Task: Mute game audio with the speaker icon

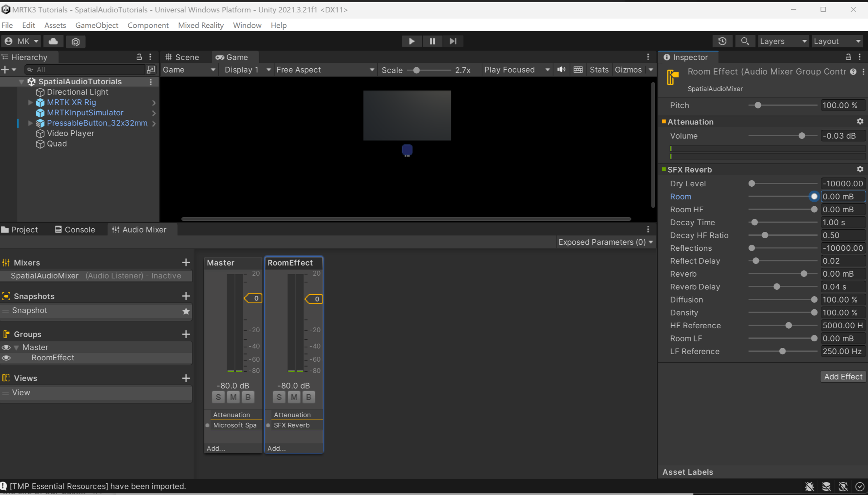Action: point(561,69)
